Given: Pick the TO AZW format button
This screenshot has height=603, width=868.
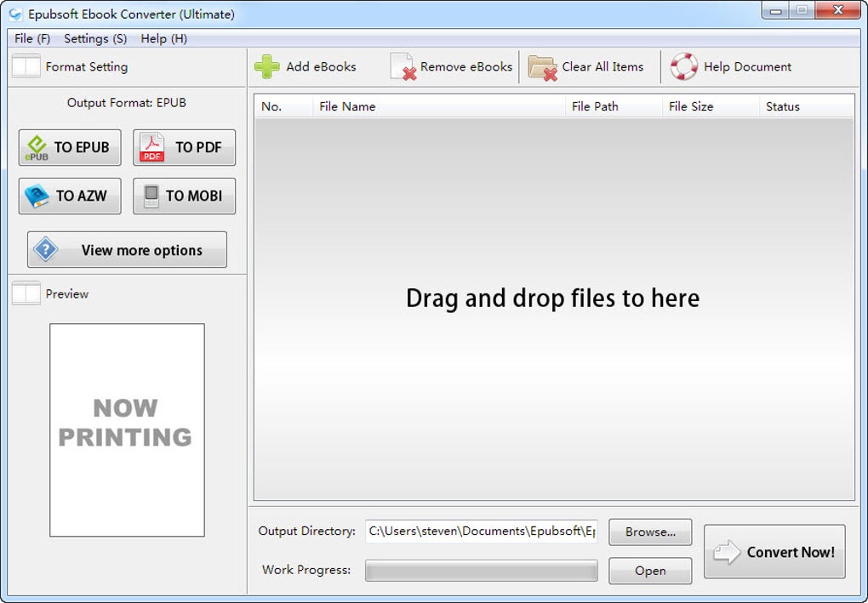Looking at the screenshot, I should click(x=70, y=196).
